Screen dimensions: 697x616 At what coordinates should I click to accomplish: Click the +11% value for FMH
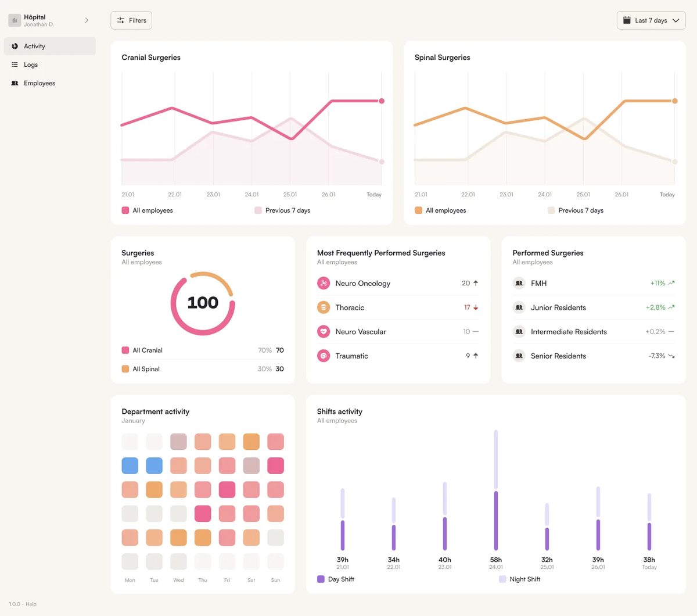658,283
